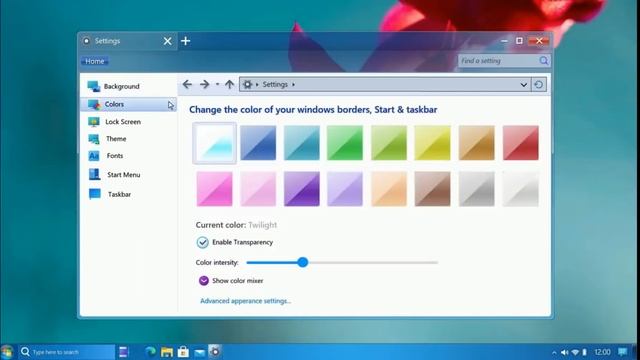Select Taskbar in the sidebar

(x=129, y=194)
